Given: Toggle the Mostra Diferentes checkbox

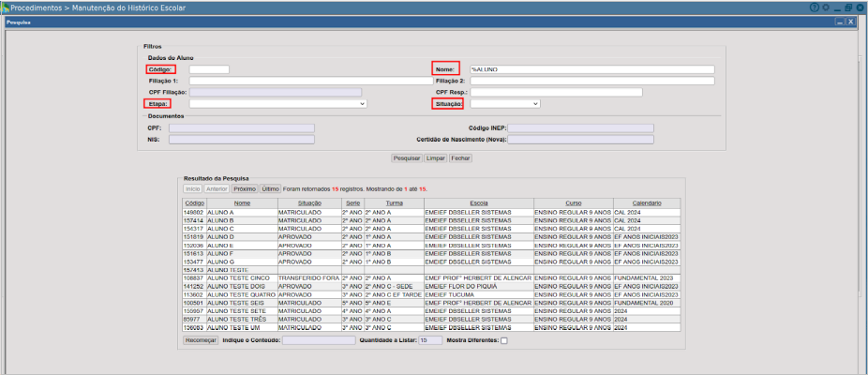Looking at the screenshot, I should pyautogui.click(x=503, y=340).
